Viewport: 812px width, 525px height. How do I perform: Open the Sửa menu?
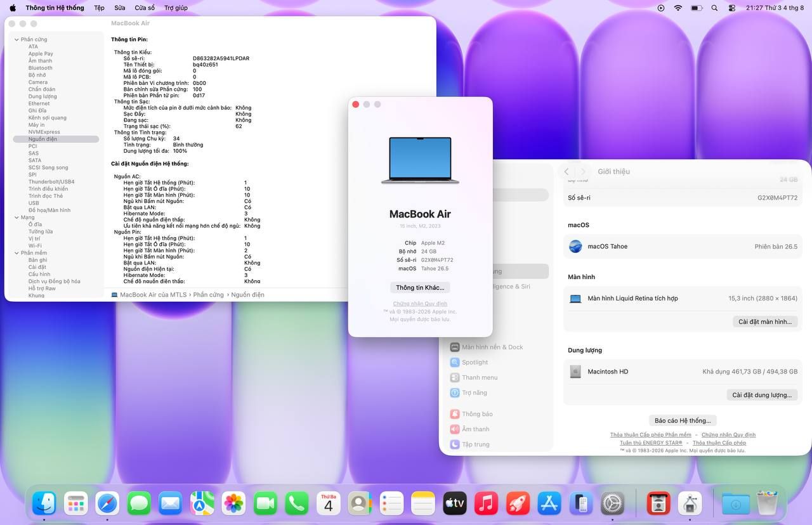120,8
